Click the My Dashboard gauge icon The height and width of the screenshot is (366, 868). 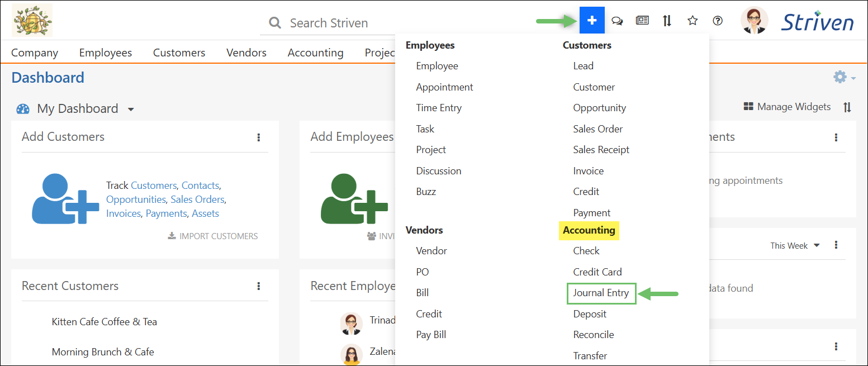pos(23,109)
